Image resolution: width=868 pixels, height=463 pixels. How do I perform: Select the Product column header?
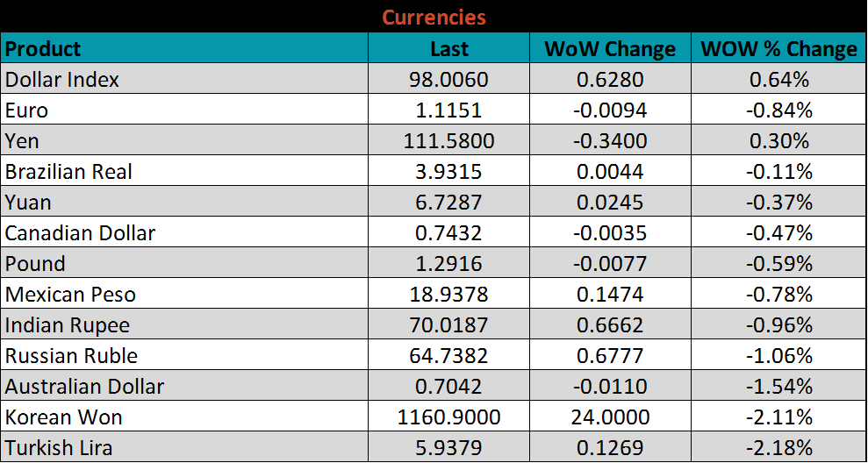[x=43, y=49]
